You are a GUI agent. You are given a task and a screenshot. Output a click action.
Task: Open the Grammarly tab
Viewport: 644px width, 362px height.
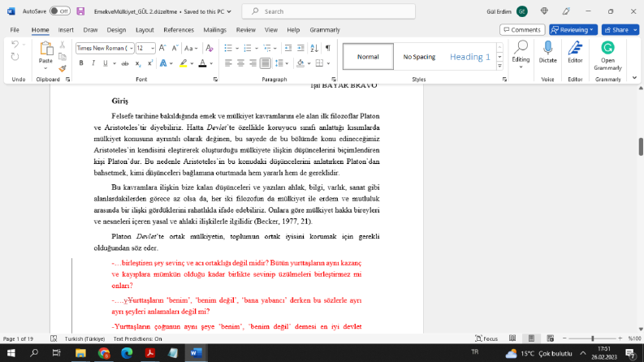pyautogui.click(x=325, y=29)
